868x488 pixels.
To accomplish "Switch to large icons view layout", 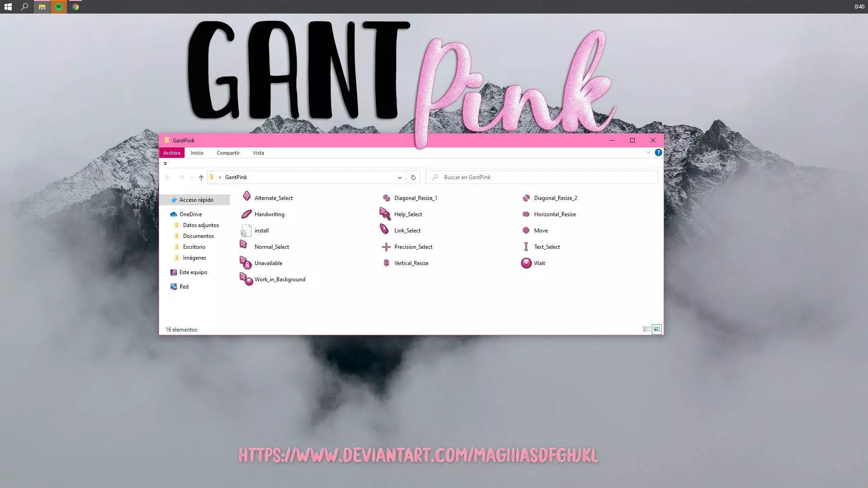I will [657, 329].
